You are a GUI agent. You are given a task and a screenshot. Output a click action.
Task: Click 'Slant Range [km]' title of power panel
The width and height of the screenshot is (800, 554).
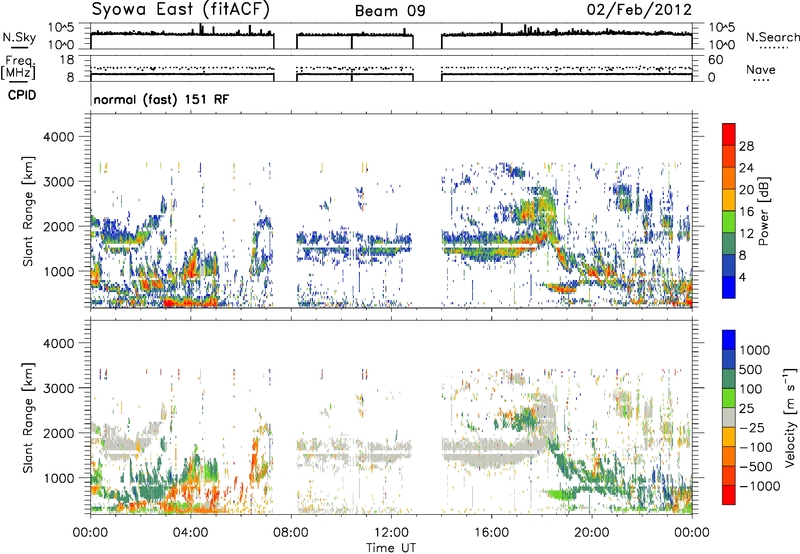coord(28,211)
